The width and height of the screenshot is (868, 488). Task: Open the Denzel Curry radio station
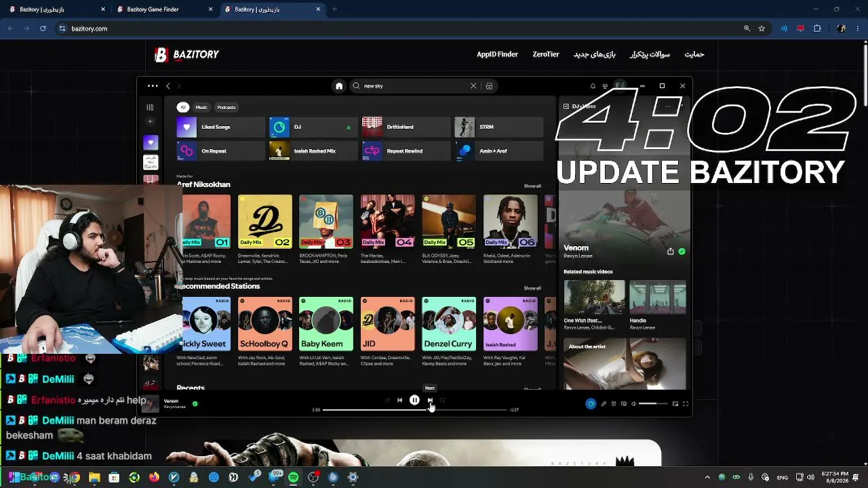coord(449,324)
